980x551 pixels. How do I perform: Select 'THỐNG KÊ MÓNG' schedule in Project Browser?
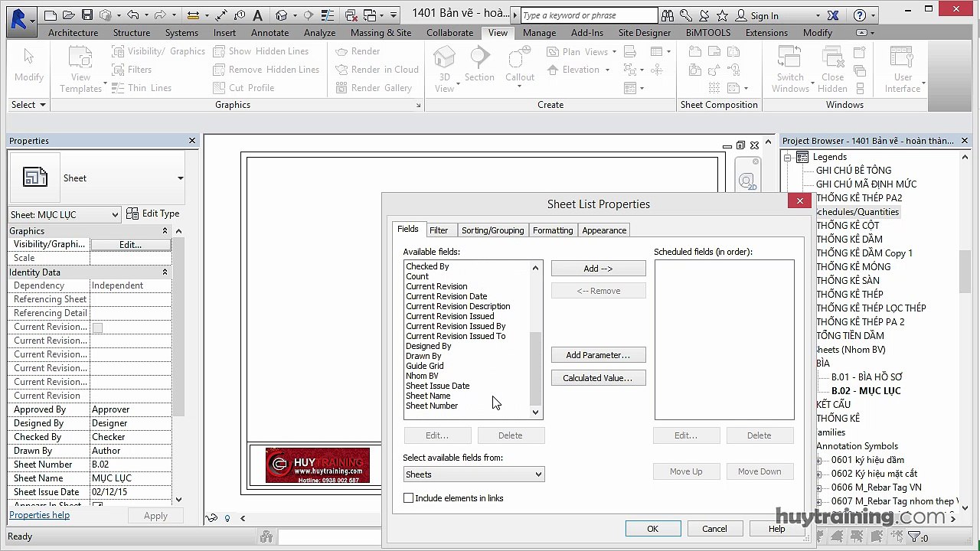[x=853, y=267]
